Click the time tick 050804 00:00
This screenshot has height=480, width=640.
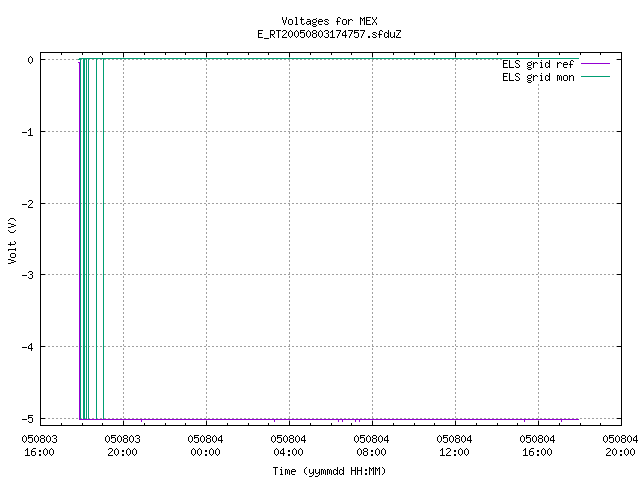pos(205,446)
